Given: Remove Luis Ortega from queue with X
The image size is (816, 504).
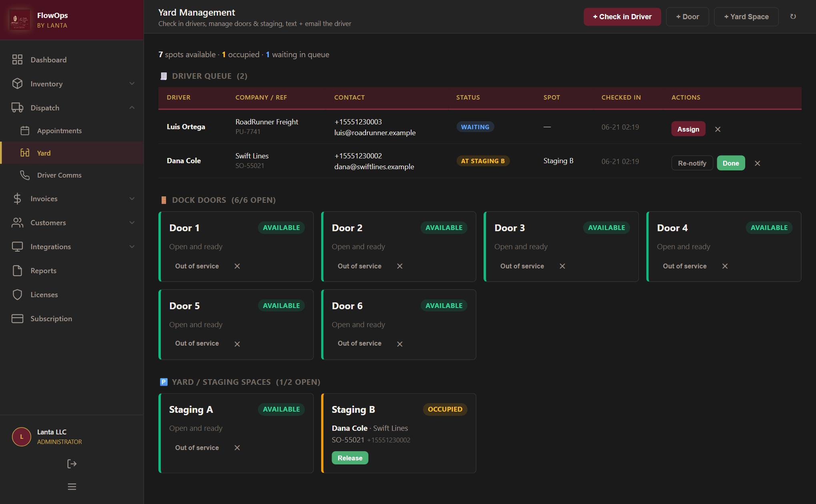Looking at the screenshot, I should coord(718,129).
